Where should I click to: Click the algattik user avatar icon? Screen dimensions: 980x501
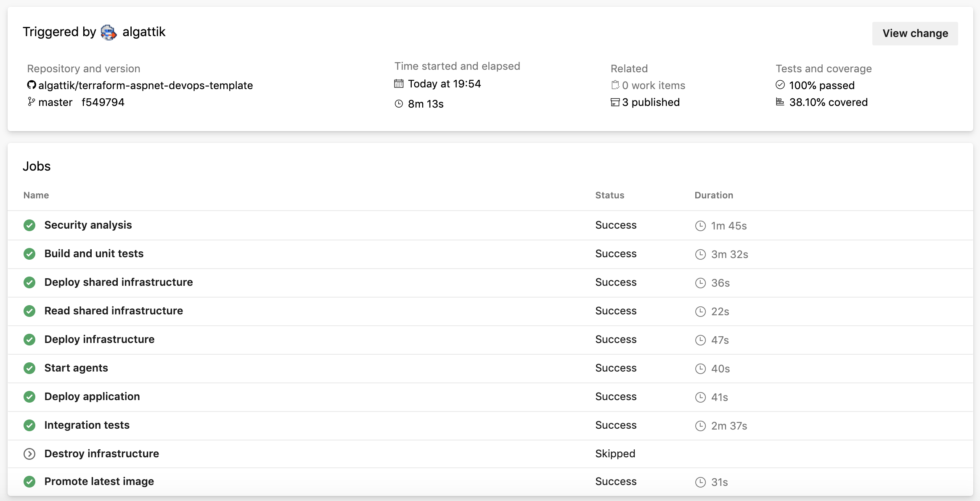109,32
